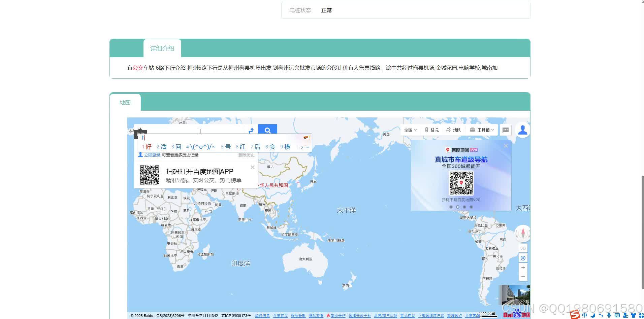This screenshot has height=319, width=644.
Task: Click Sogou IME logo in status bar
Action: 575,315
